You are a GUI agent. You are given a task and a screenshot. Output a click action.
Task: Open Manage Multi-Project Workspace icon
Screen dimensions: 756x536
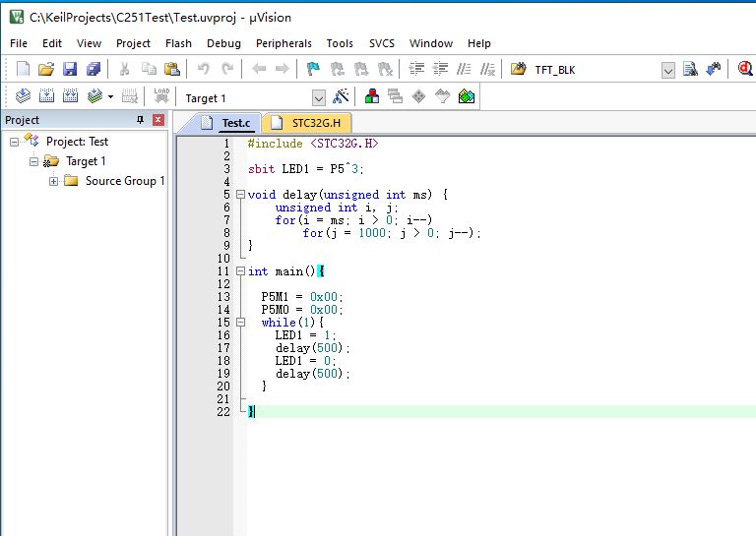coord(396,96)
